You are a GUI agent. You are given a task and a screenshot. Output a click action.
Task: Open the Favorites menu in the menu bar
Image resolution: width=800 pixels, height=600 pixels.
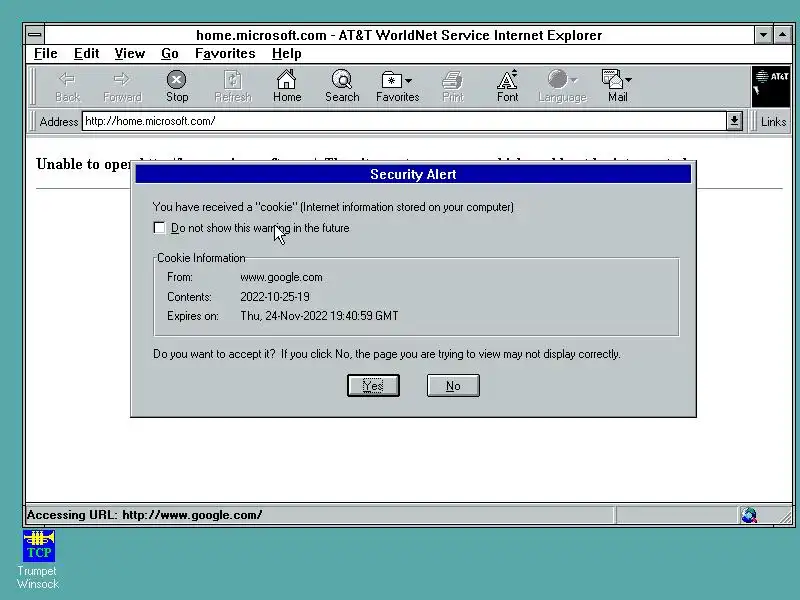pos(225,54)
